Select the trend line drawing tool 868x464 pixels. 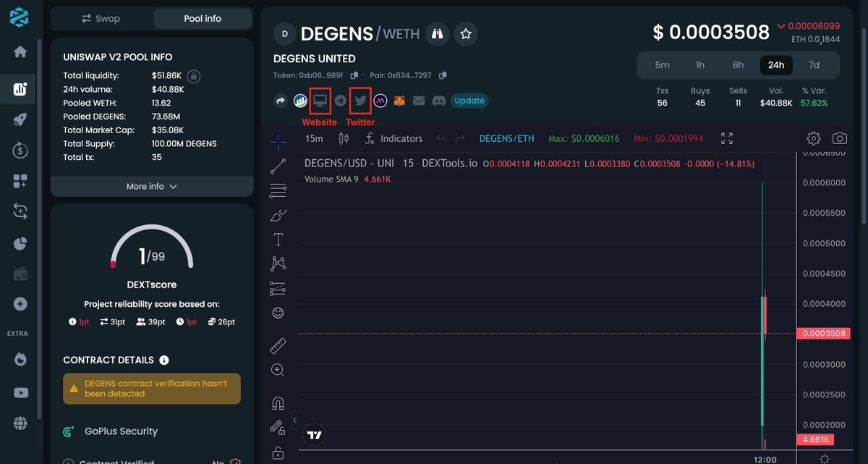click(278, 166)
